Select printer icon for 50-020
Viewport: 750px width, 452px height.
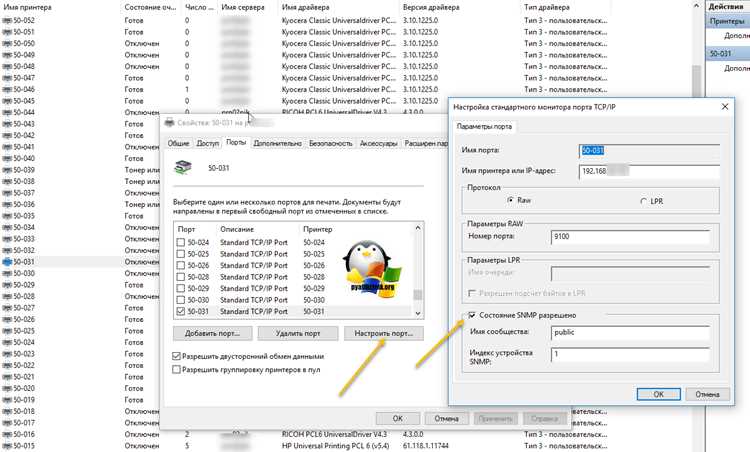pos(7,388)
